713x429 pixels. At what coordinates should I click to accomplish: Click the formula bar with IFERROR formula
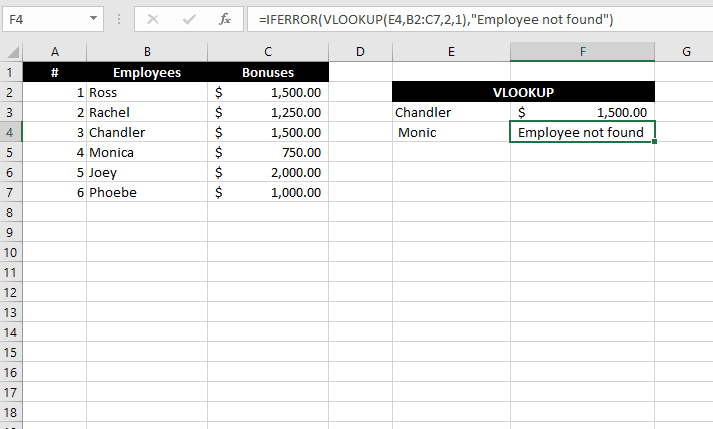[480, 19]
